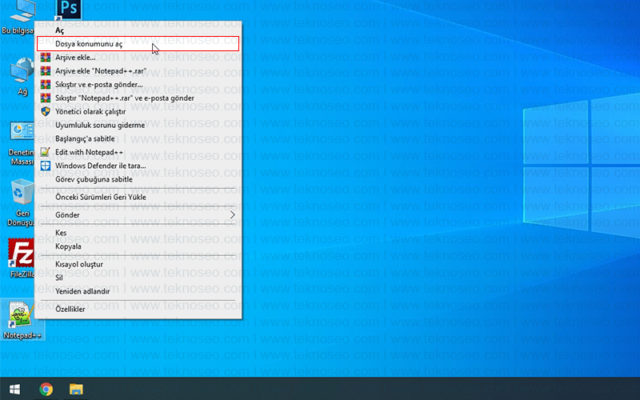
Task: Select the Notepad++ desktop shortcut
Action: [x=22, y=320]
